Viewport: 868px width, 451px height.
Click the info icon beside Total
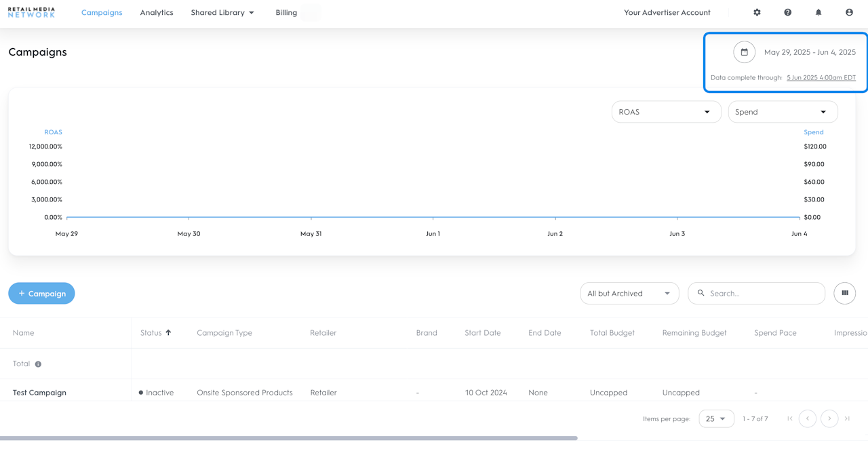[x=38, y=364]
